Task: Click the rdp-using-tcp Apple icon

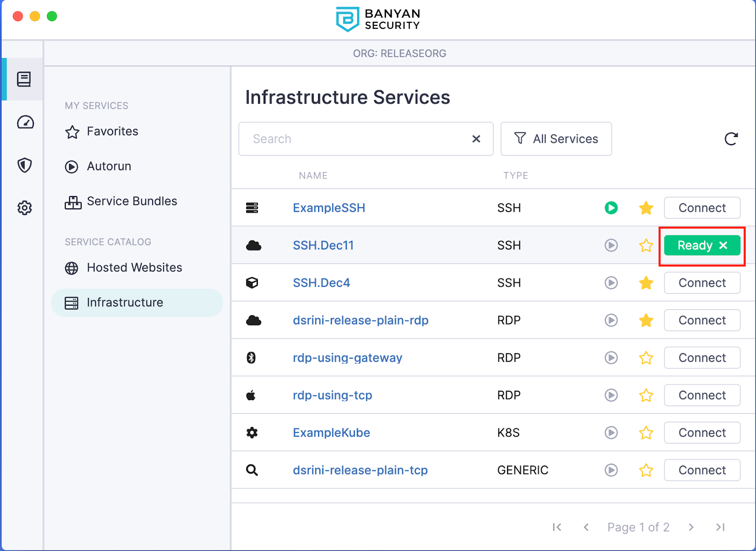Action: pos(251,395)
